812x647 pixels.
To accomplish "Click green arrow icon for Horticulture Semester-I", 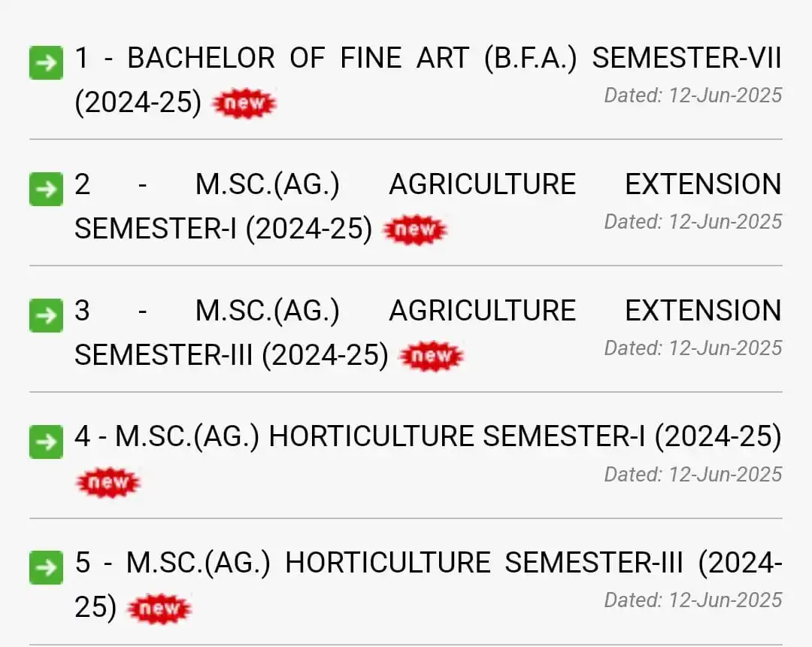I will [46, 442].
